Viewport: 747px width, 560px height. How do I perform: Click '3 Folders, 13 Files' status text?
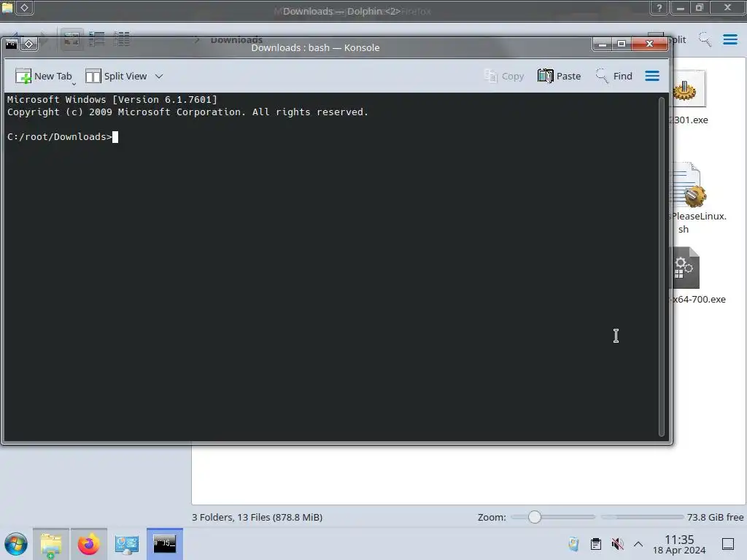click(x=258, y=517)
